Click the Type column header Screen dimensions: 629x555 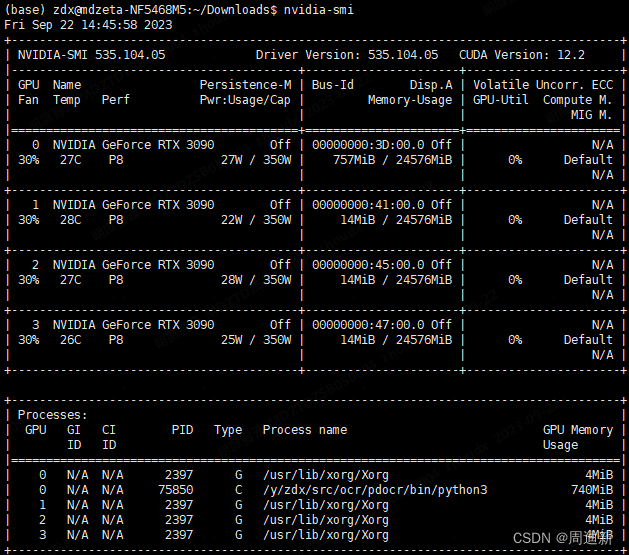[228, 430]
